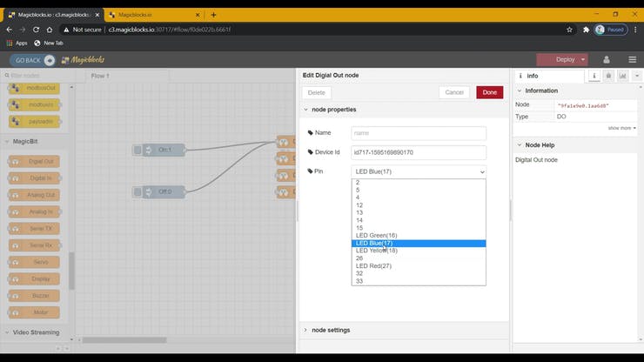Select the Digital Out palette node
The image size is (644, 362).
pos(35,162)
